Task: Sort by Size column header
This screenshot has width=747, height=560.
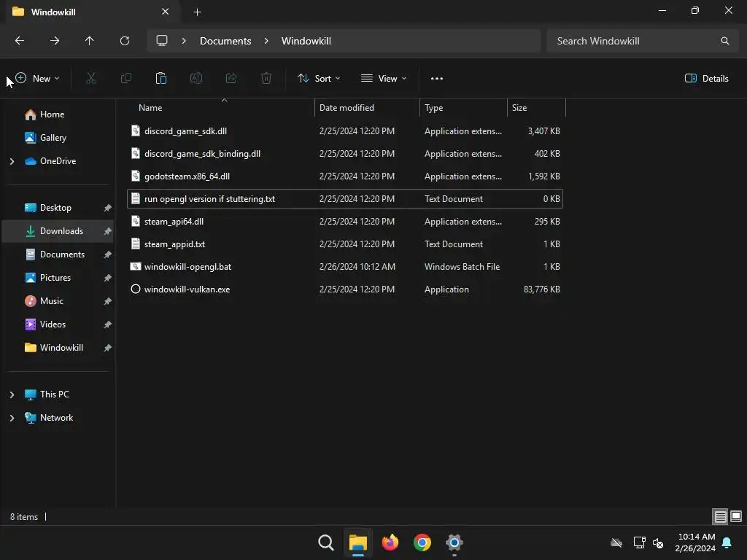Action: point(536,108)
